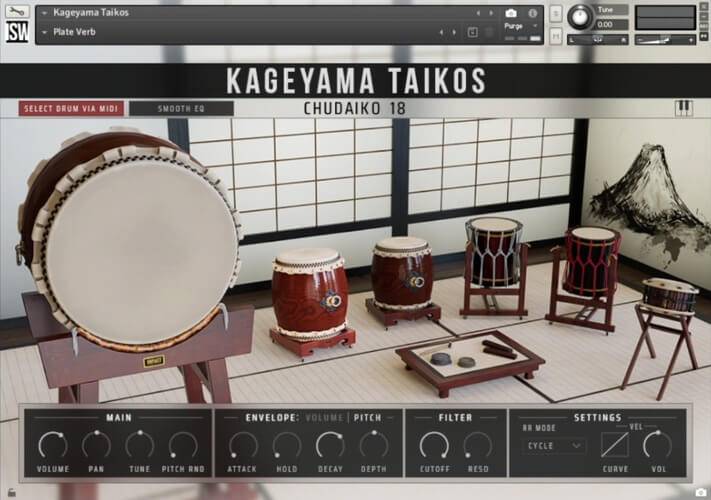Viewport: 711px width, 500px height.
Task: Open the wrench edit mode icon
Action: [x=17, y=11]
